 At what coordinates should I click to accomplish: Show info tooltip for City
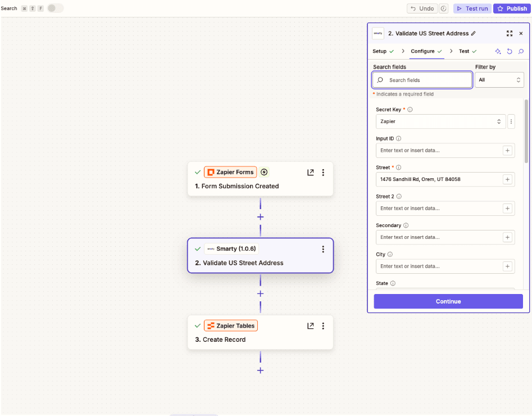tap(390, 254)
